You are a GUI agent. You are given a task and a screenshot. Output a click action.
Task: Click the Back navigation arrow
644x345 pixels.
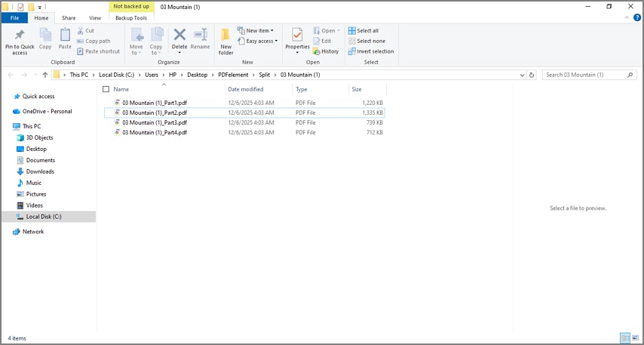[x=11, y=75]
